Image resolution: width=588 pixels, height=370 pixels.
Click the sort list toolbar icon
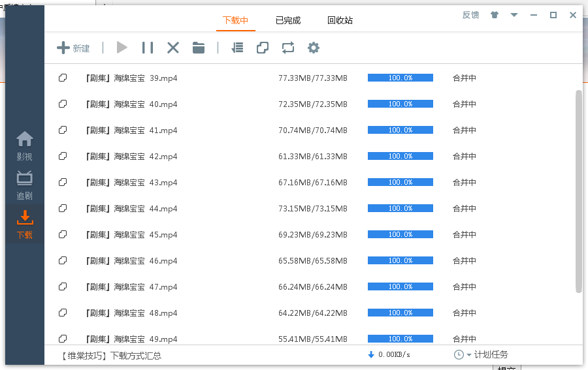[x=237, y=48]
